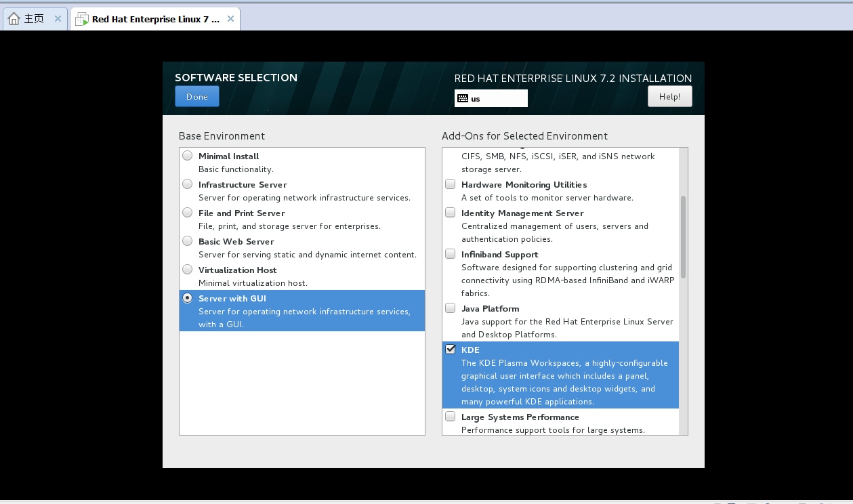Click the Server with GUI label
This screenshot has height=504, width=853.
point(232,299)
